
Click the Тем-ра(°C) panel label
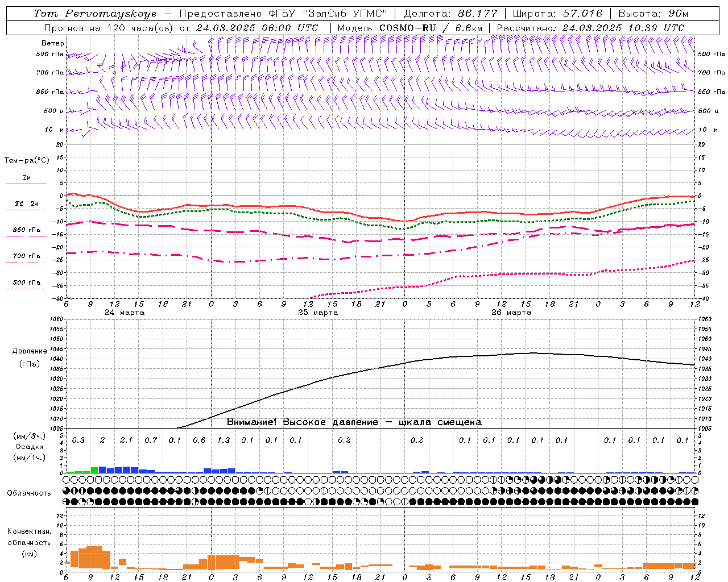[27, 161]
